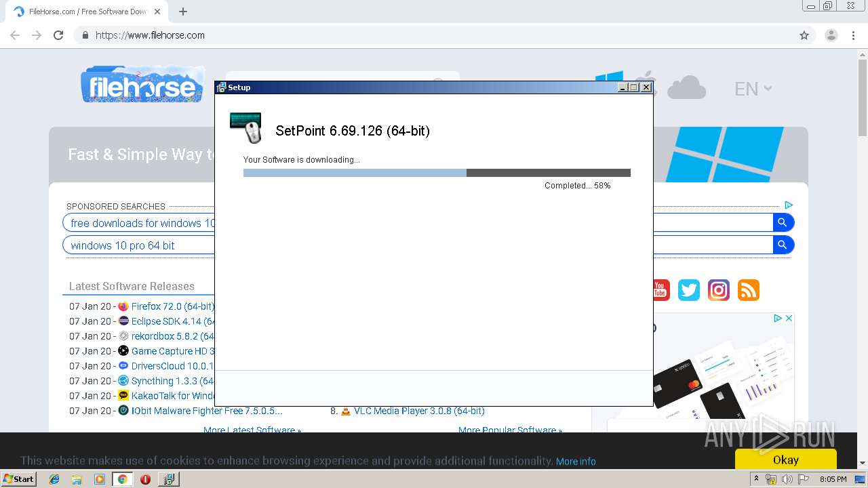The width and height of the screenshot is (868, 488).
Task: Open the Instagram social icon
Action: 718,290
